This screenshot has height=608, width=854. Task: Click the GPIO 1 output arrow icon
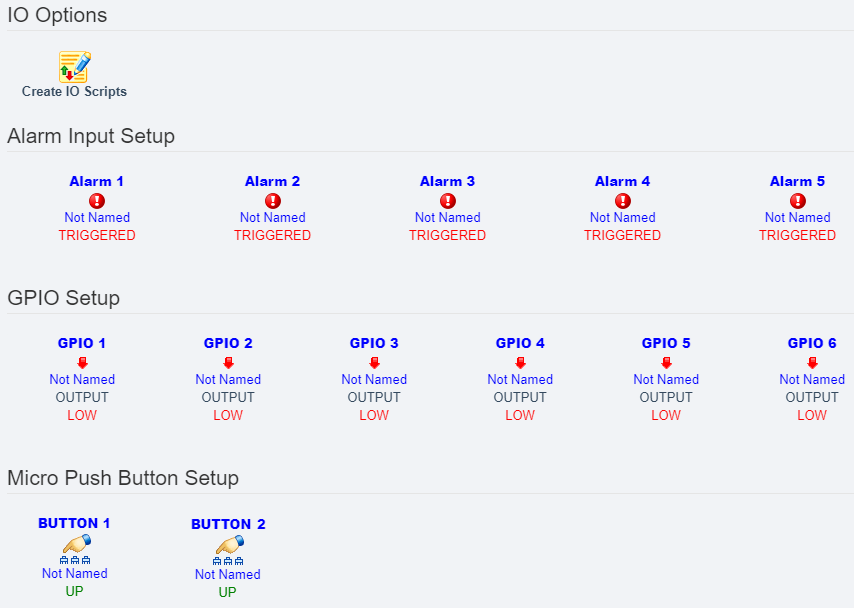pos(82,361)
